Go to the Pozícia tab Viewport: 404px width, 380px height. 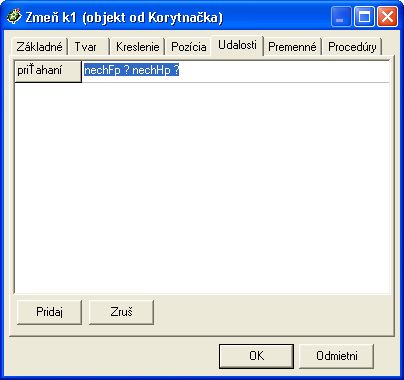(x=188, y=47)
